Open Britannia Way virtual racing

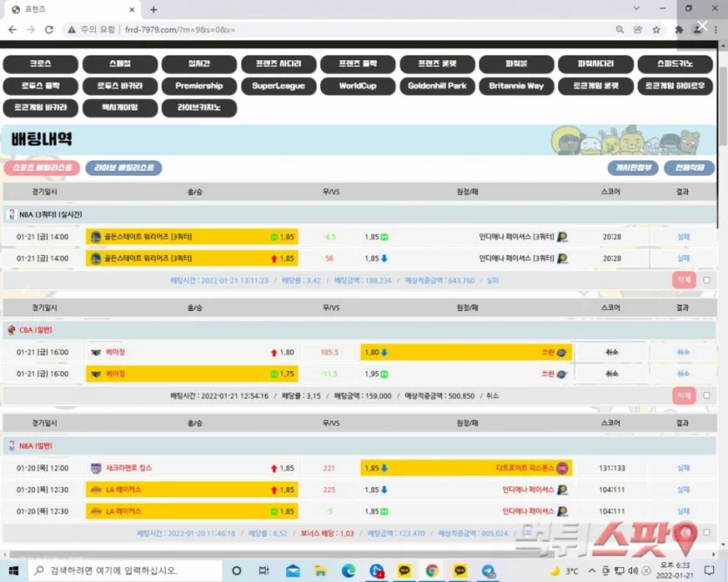point(516,86)
